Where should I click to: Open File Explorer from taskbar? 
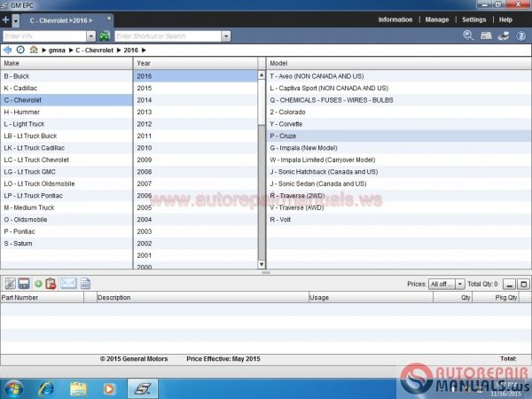78,389
